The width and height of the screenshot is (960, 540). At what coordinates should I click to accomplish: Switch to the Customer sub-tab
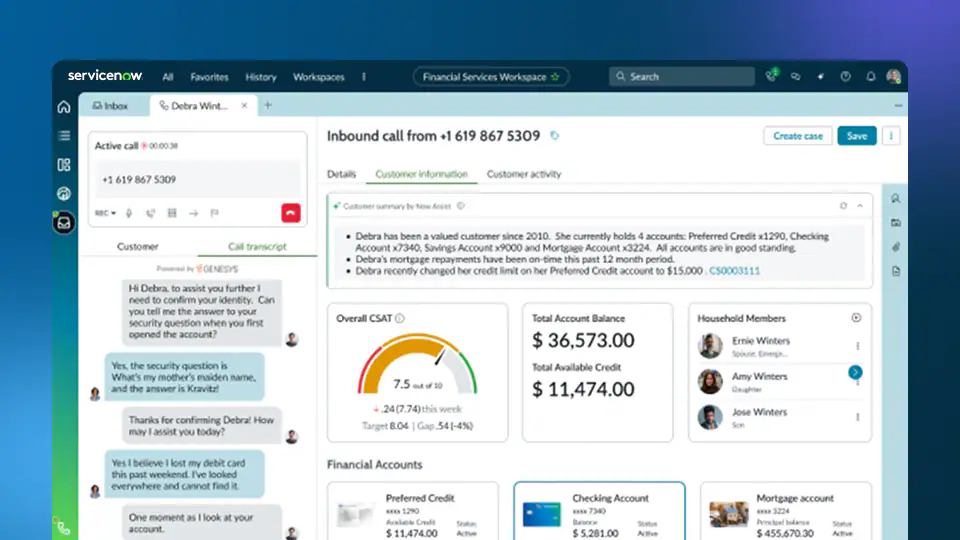[138, 246]
